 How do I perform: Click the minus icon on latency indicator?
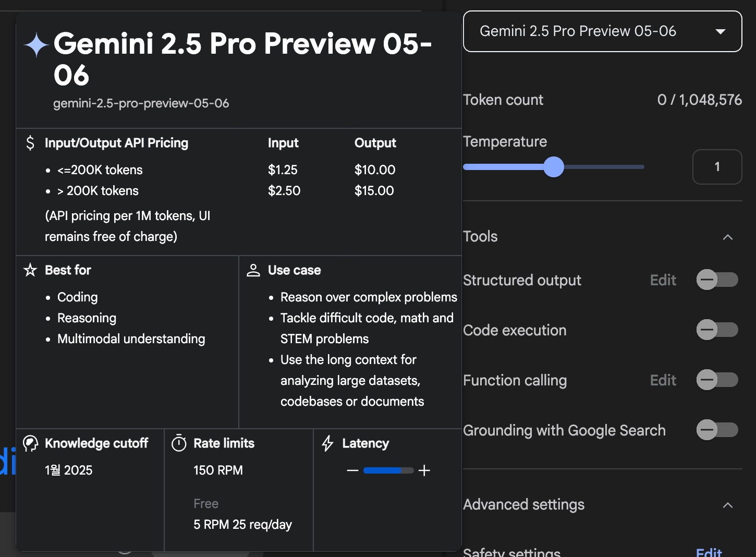point(352,470)
